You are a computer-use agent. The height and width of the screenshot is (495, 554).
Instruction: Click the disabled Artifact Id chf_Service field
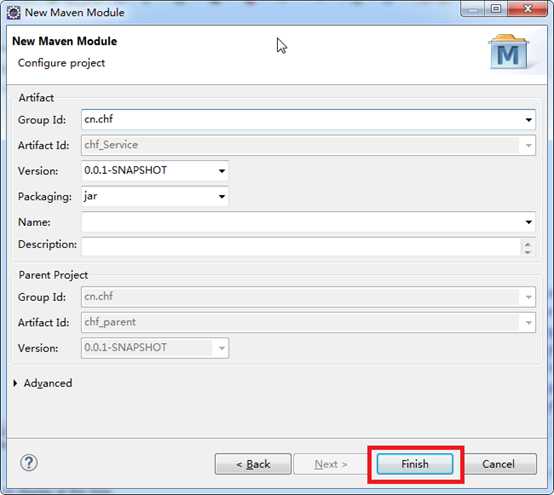pyautogui.click(x=308, y=145)
